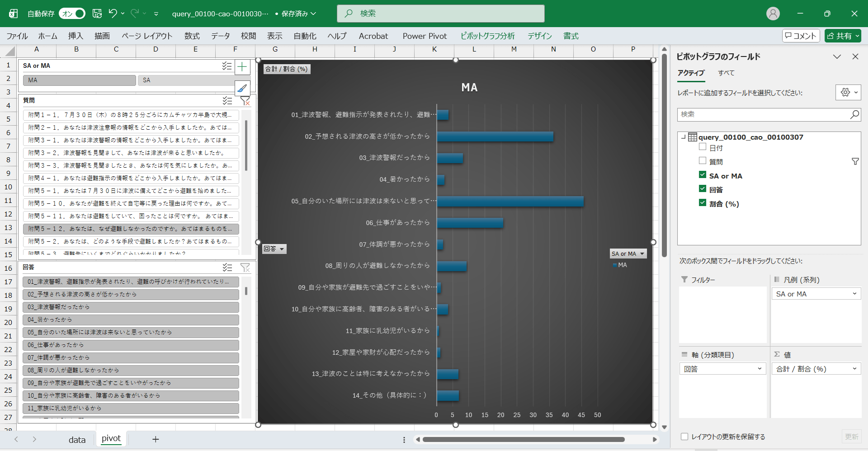This screenshot has width=868, height=451.
Task: Expand the 合計 / 割合 (%) value field dropdown
Action: [854, 369]
